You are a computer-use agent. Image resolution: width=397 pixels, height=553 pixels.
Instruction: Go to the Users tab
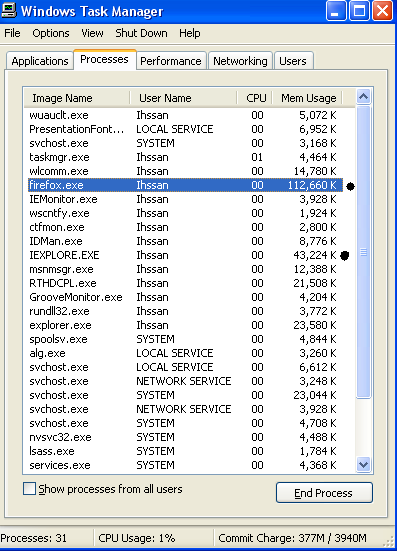click(x=293, y=61)
